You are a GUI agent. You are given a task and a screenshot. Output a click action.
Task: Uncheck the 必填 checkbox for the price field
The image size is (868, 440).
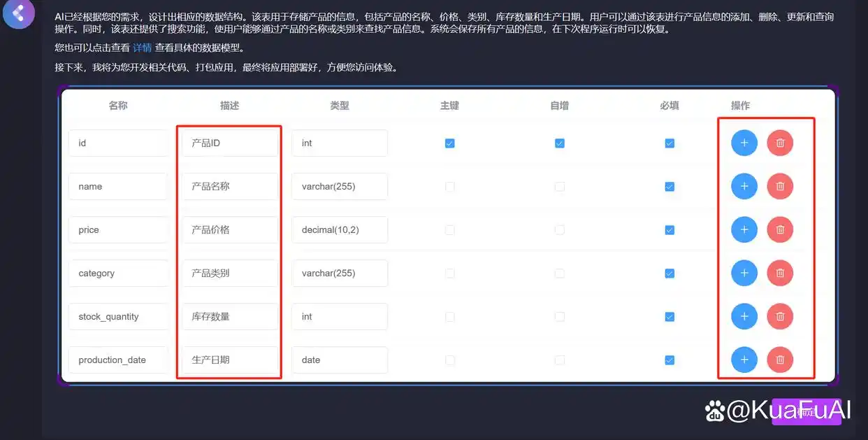click(x=670, y=229)
